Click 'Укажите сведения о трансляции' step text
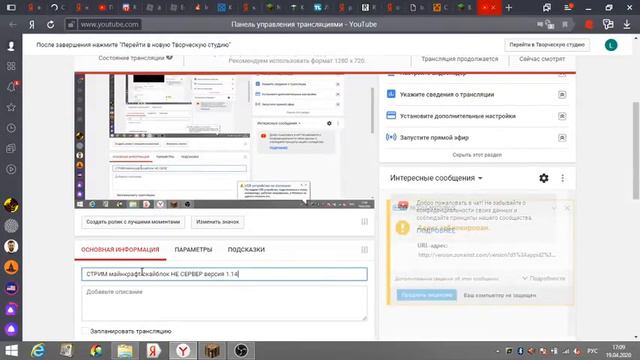Image resolution: width=640 pixels, height=360 pixels. (x=447, y=95)
